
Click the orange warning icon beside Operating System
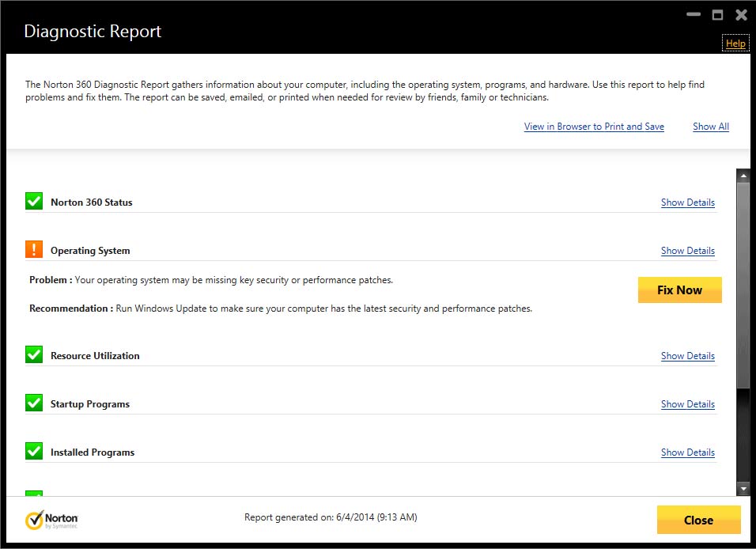tap(34, 249)
